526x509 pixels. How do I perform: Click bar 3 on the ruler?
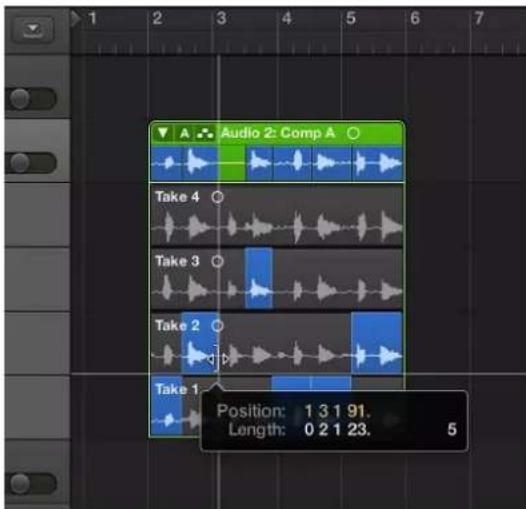[221, 18]
